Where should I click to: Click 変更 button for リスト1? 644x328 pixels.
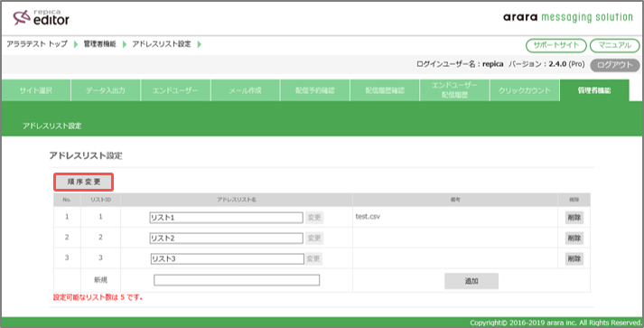point(314,218)
